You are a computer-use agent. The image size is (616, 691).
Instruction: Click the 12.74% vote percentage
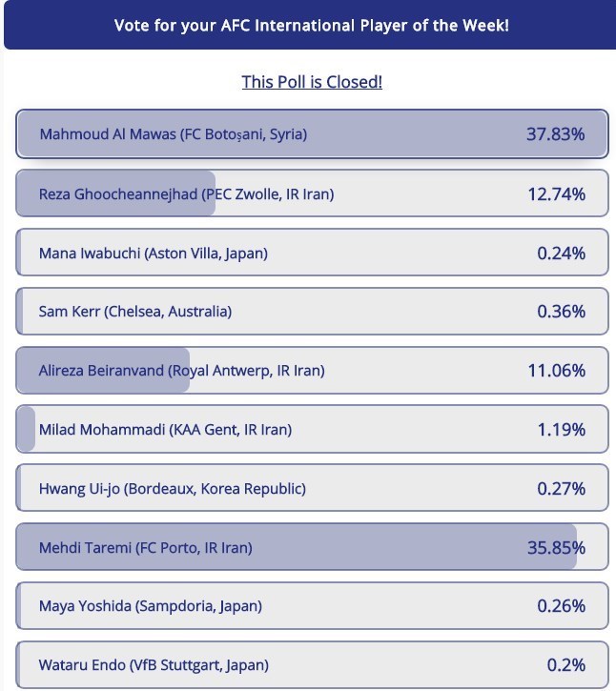click(556, 193)
